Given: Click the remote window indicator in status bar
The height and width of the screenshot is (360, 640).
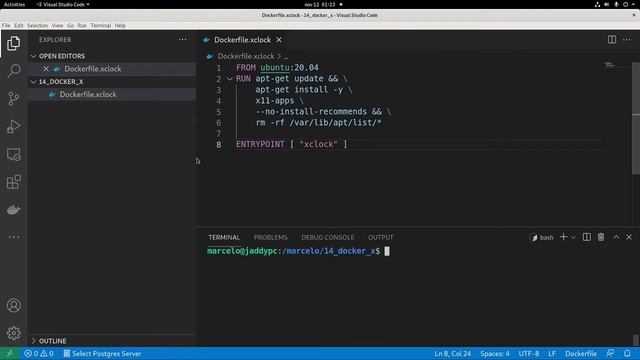Looking at the screenshot, I should [x=9, y=353].
